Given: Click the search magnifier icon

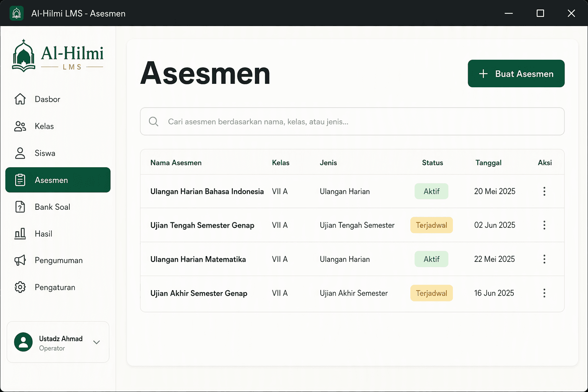Looking at the screenshot, I should [154, 121].
